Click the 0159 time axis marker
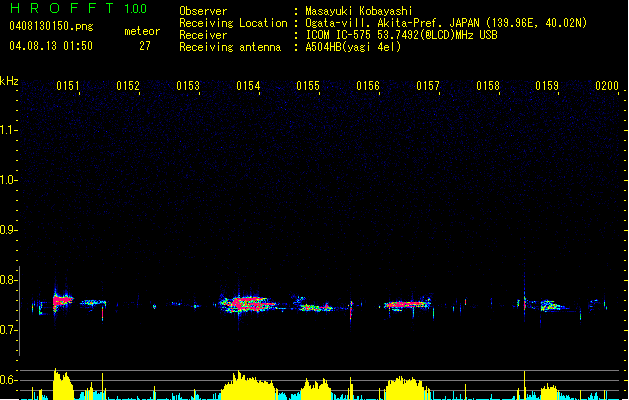This screenshot has width=629, height=400. click(547, 86)
